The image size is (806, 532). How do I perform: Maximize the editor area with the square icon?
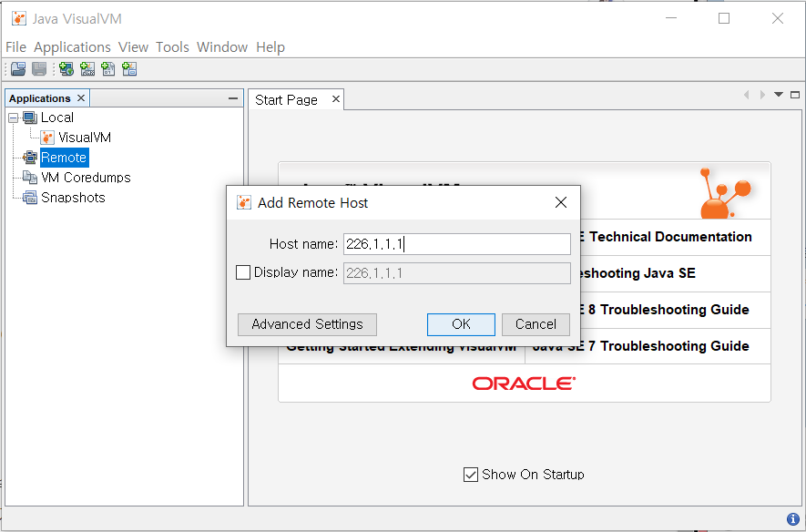(795, 95)
